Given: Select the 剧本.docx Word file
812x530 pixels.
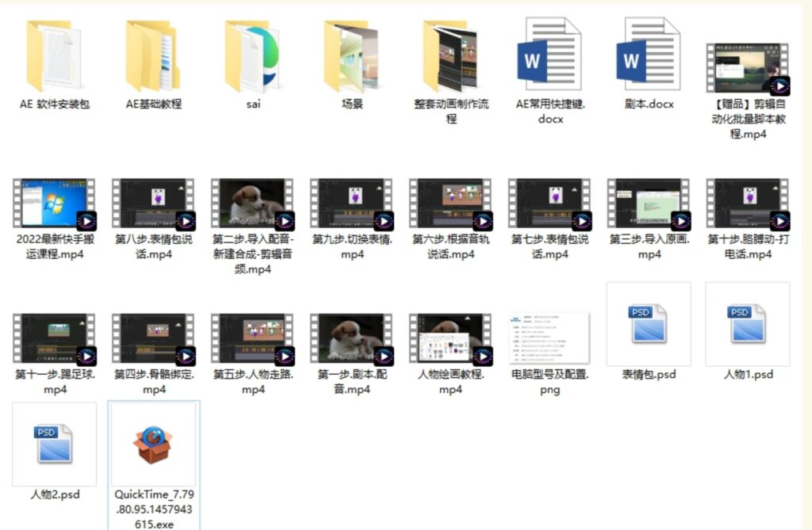Looking at the screenshot, I should [x=649, y=57].
